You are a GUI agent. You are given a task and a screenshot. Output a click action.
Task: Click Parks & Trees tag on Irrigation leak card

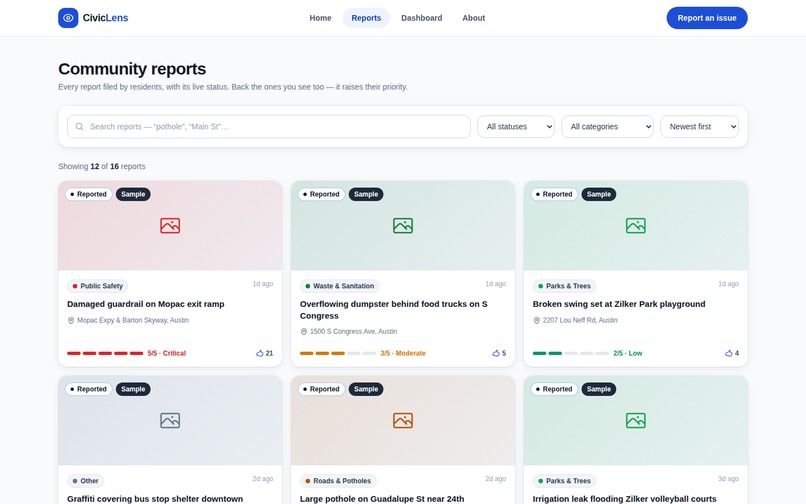coord(564,481)
